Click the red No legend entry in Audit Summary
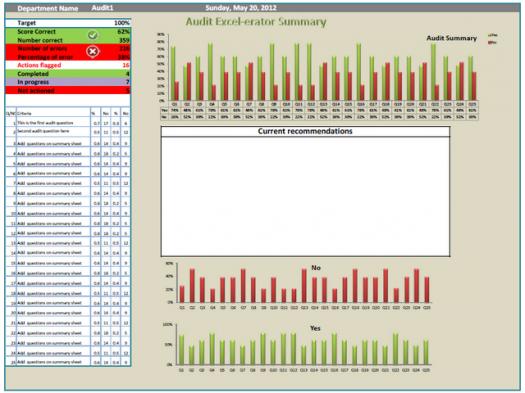The height and width of the screenshot is (393, 525). click(x=492, y=43)
